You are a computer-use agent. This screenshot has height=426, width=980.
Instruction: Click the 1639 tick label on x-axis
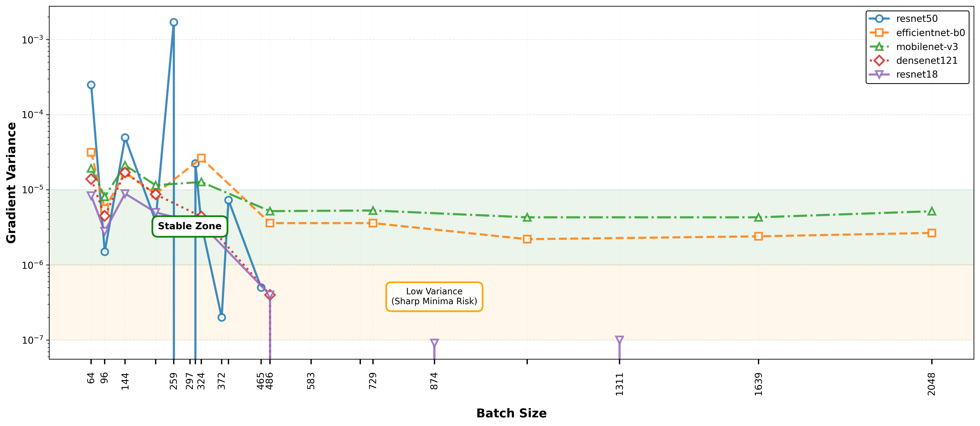(758, 384)
